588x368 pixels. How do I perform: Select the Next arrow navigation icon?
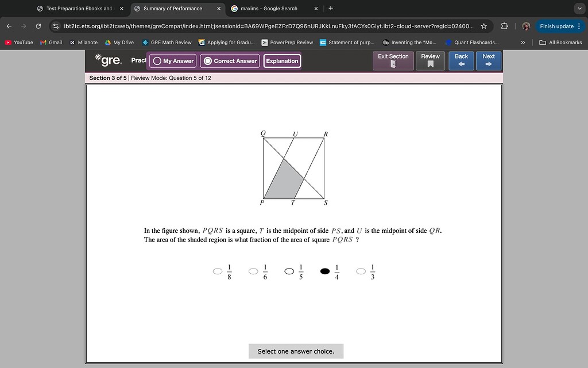[x=489, y=64]
